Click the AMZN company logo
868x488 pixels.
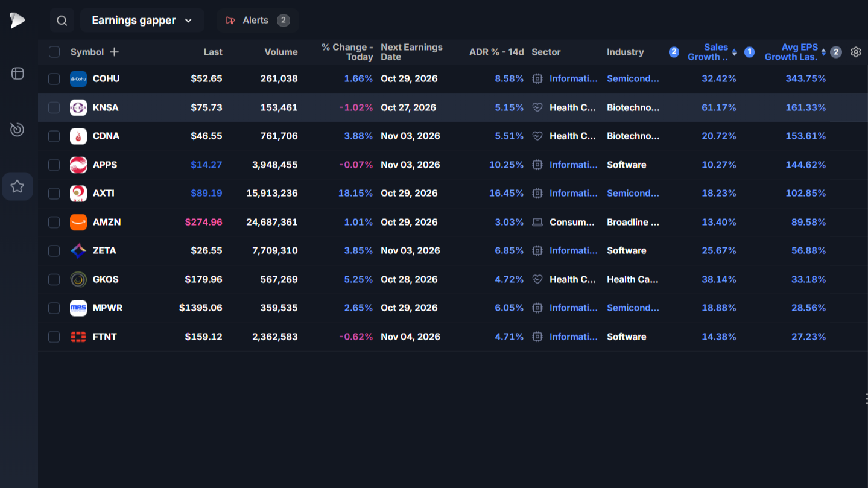(78, 222)
